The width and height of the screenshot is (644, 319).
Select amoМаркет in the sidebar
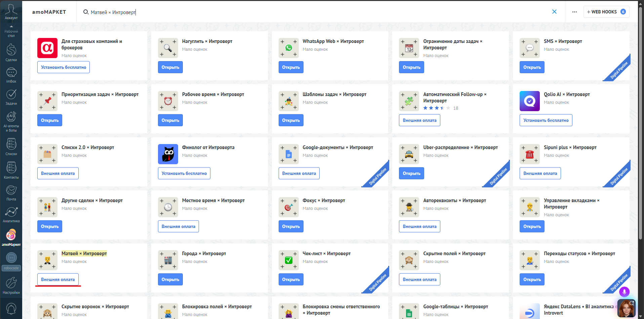point(11,237)
